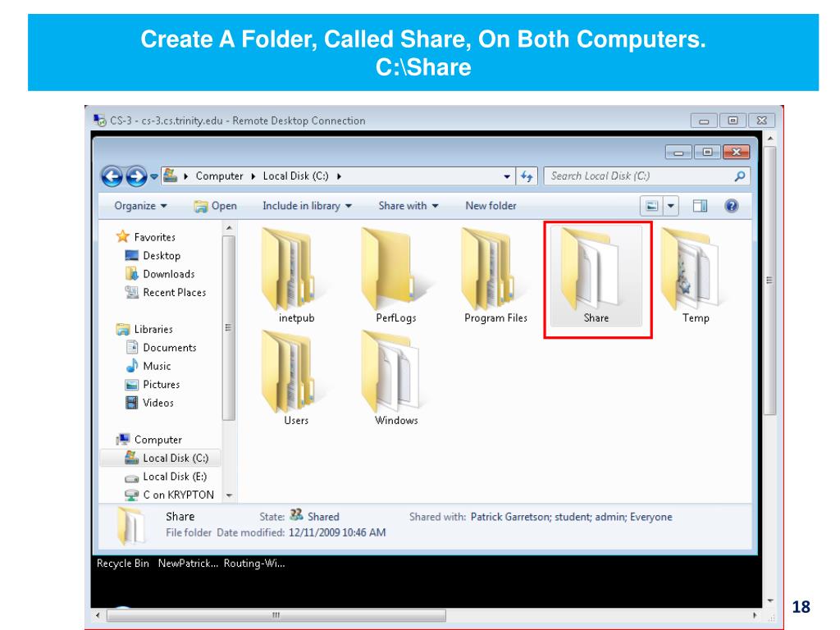Open the recent pages dropdown beside Forward
This screenshot has height=630, width=840.
(x=153, y=176)
